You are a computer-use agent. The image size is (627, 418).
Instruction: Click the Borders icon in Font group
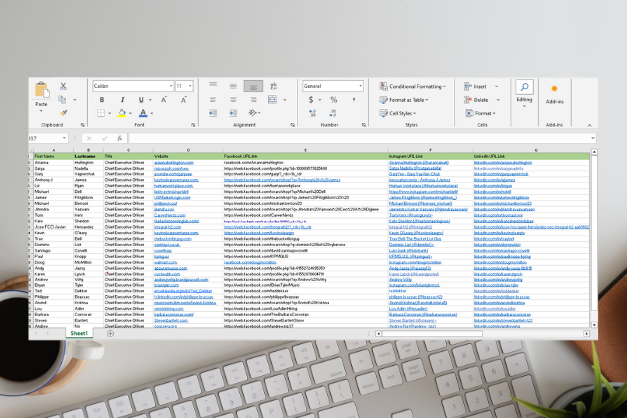(101, 113)
